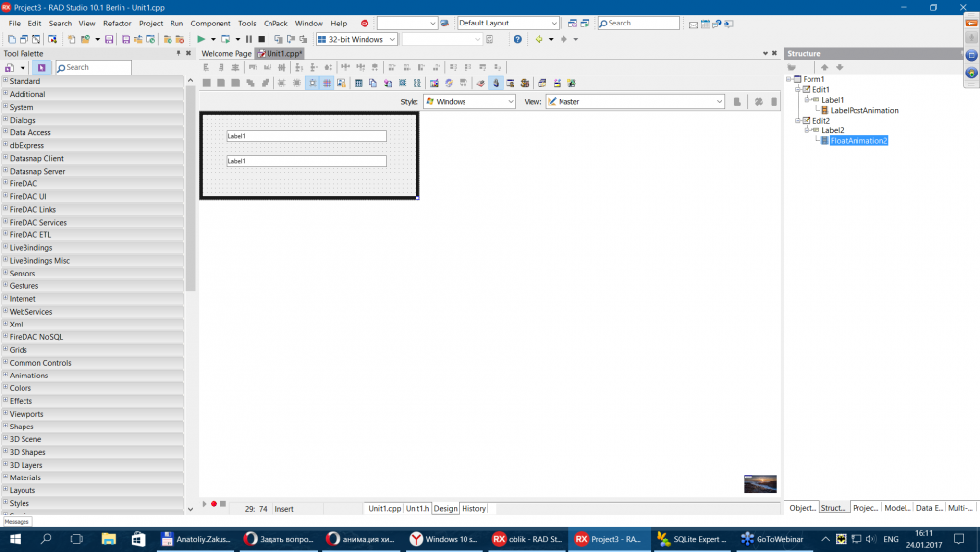The width and height of the screenshot is (980, 552).
Task: Click the microphone button on the side recorder bar
Action: click(x=972, y=38)
